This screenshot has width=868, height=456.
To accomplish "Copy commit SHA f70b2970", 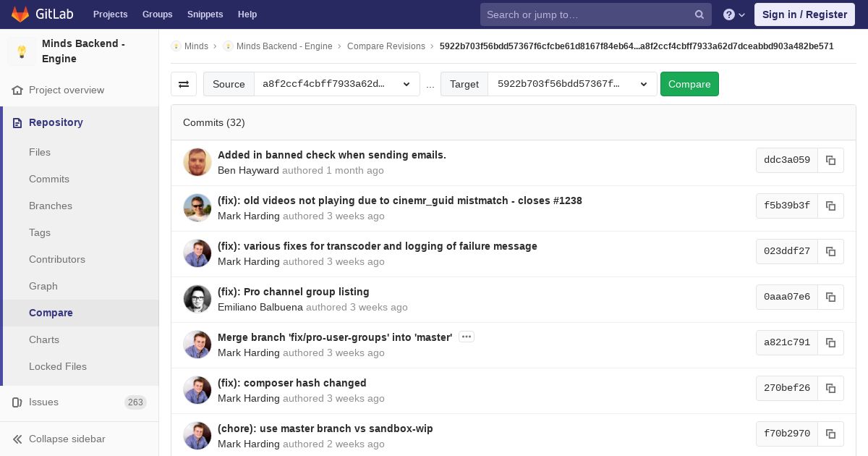I will click(x=830, y=434).
